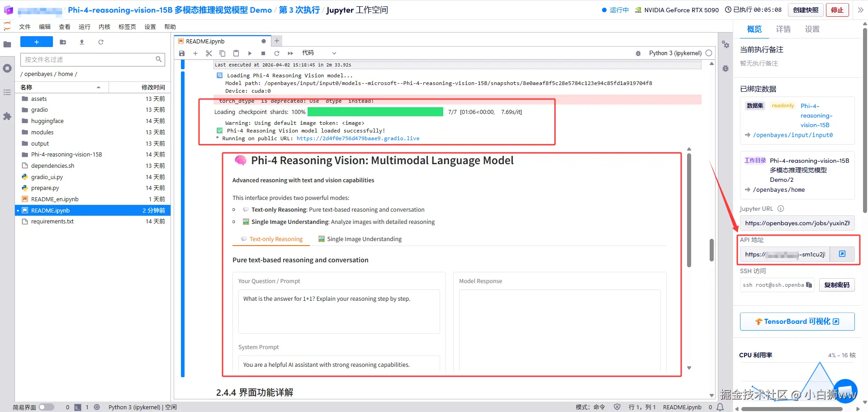The height and width of the screenshot is (412, 868).
Task: Add a new tab next to README.ipynb
Action: 277,41
